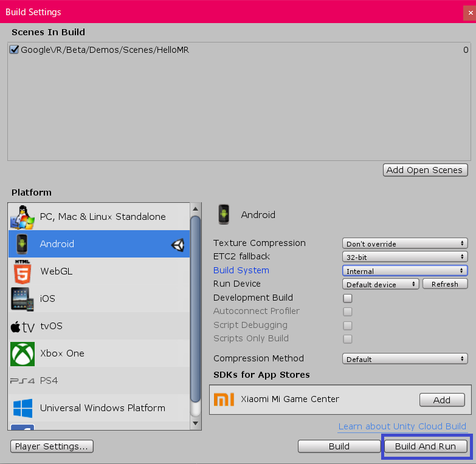Select PC, Mac & Linux Standalone platform
The image size is (476, 464).
point(99,217)
